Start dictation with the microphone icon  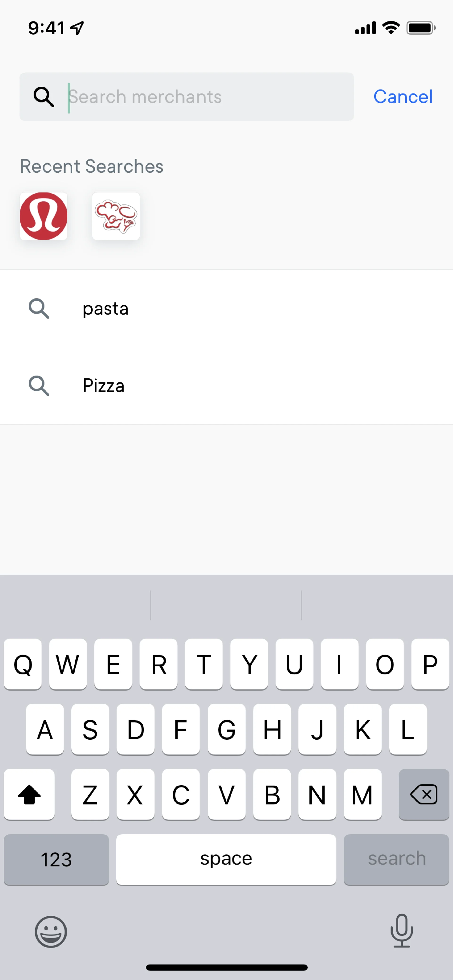tap(402, 930)
